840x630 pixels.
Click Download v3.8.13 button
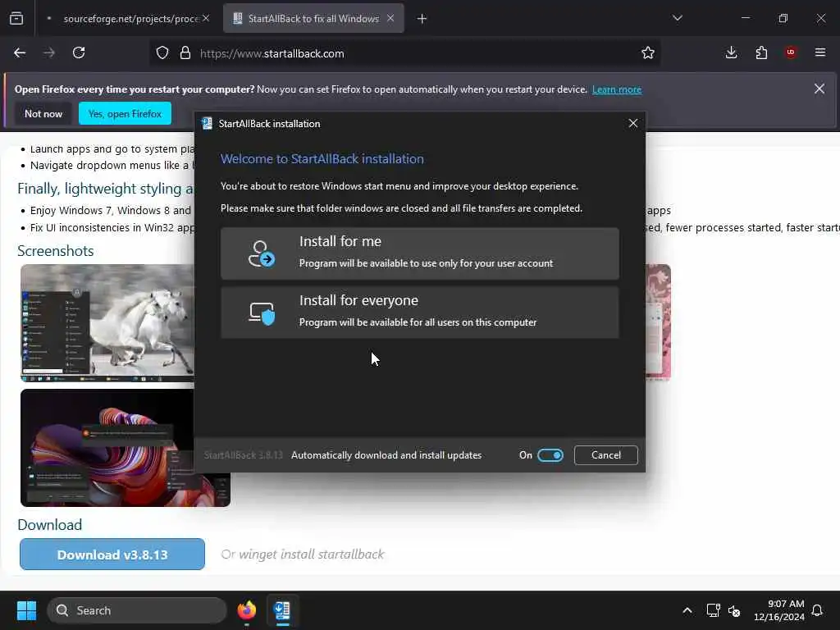pyautogui.click(x=112, y=555)
